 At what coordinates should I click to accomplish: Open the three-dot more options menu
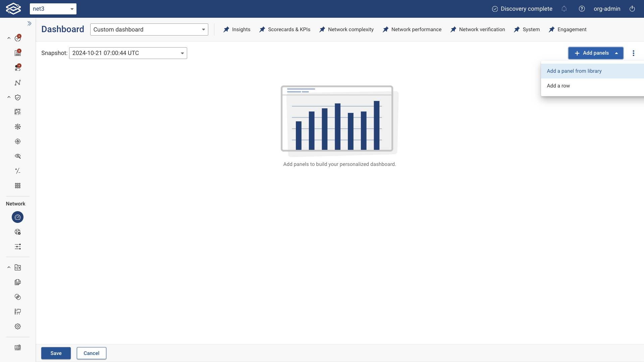(633, 53)
